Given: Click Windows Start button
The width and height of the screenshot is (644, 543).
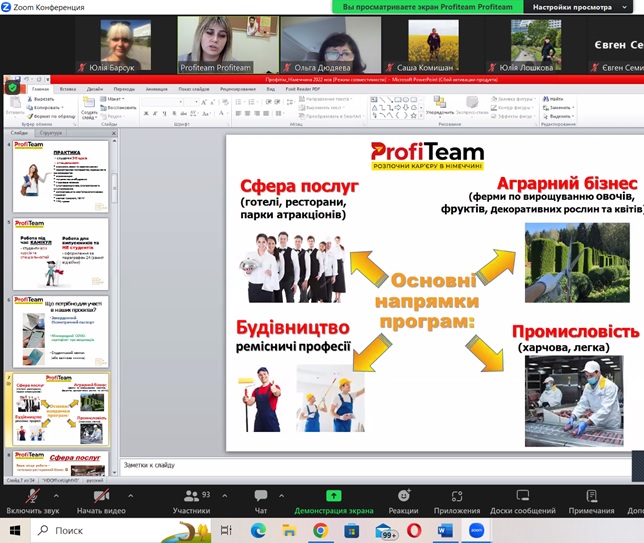Looking at the screenshot, I should coord(15,531).
